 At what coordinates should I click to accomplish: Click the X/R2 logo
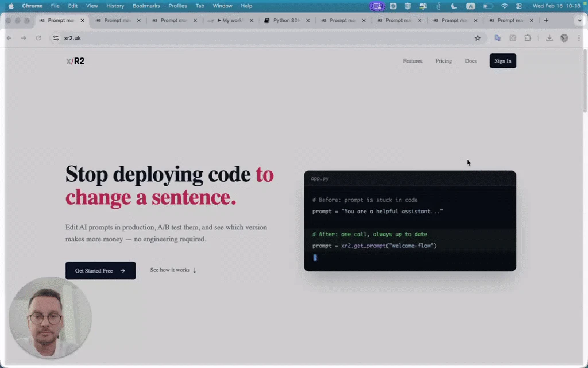point(75,61)
